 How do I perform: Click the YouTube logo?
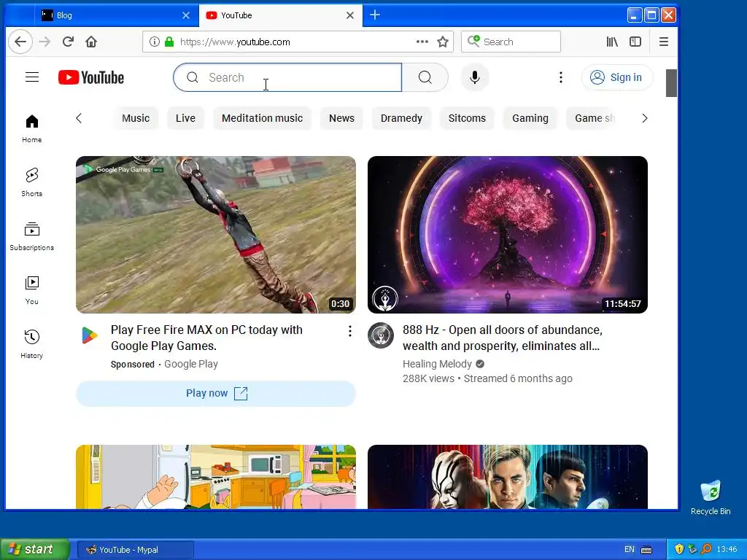91,77
